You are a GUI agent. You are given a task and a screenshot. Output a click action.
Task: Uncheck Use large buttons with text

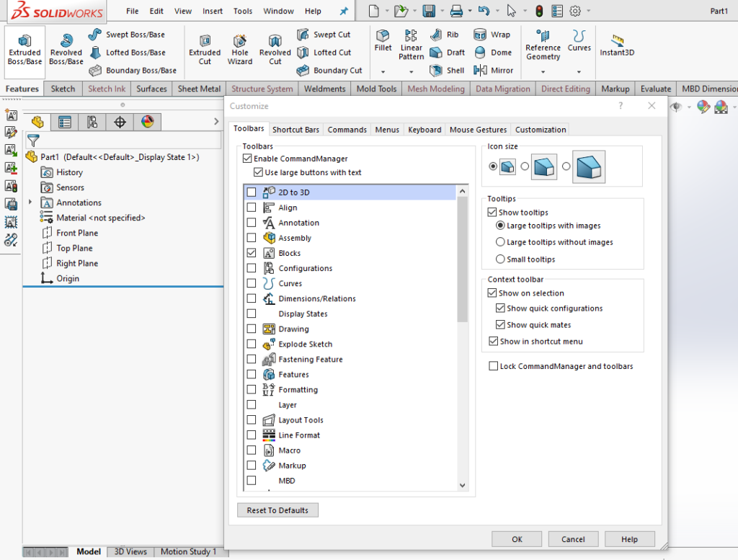tap(258, 172)
